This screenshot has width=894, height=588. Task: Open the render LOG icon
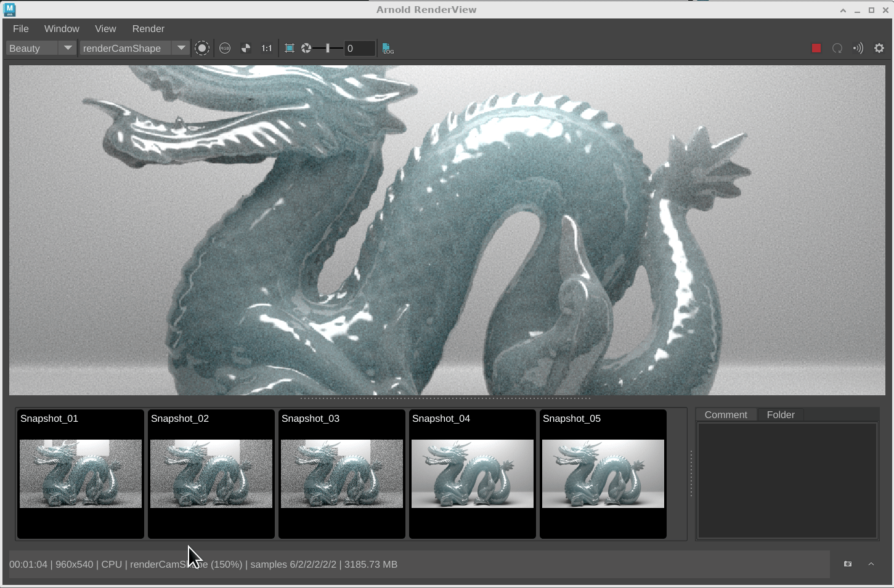click(x=388, y=48)
